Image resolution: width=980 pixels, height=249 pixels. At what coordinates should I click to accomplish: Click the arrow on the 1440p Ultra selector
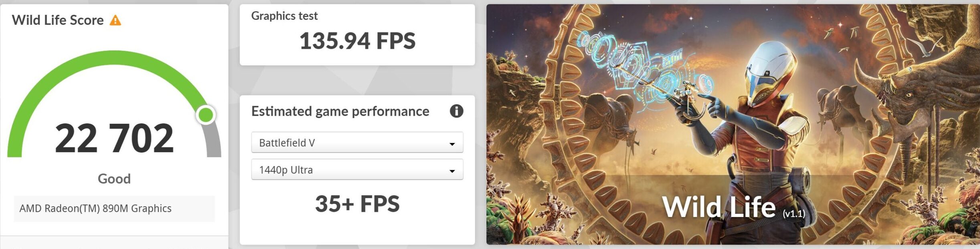(x=452, y=171)
